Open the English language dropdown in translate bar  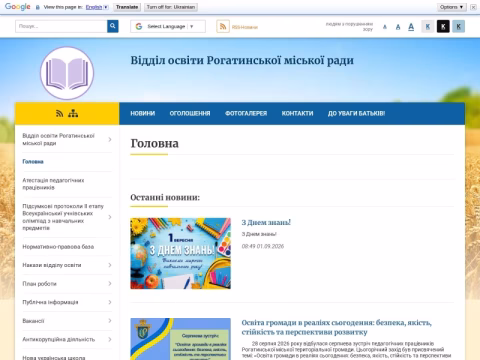point(97,7)
